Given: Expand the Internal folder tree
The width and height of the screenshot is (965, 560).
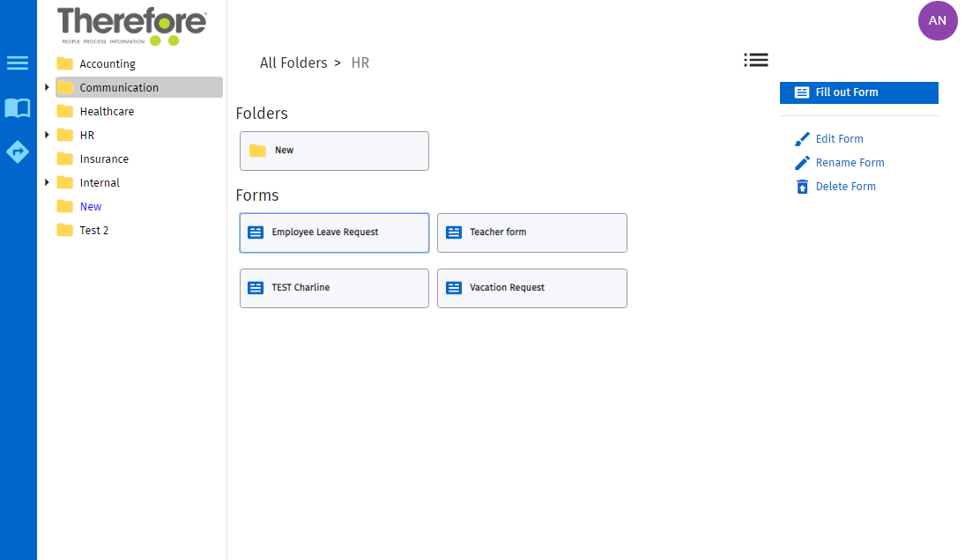Looking at the screenshot, I should tap(47, 182).
